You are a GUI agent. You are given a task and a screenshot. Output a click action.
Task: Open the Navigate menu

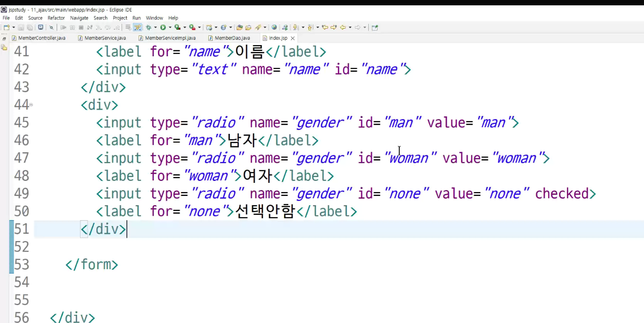[x=79, y=18]
